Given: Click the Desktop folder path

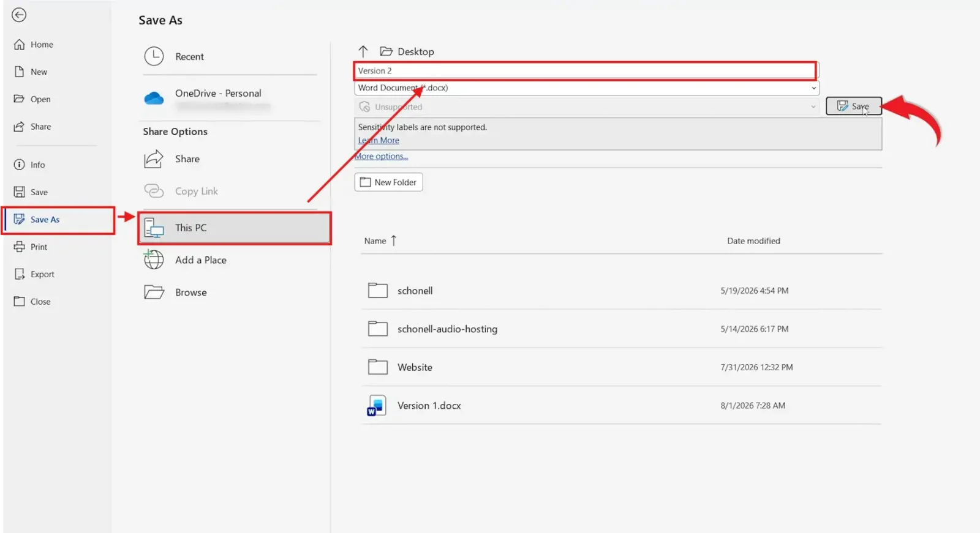Looking at the screenshot, I should [407, 52].
